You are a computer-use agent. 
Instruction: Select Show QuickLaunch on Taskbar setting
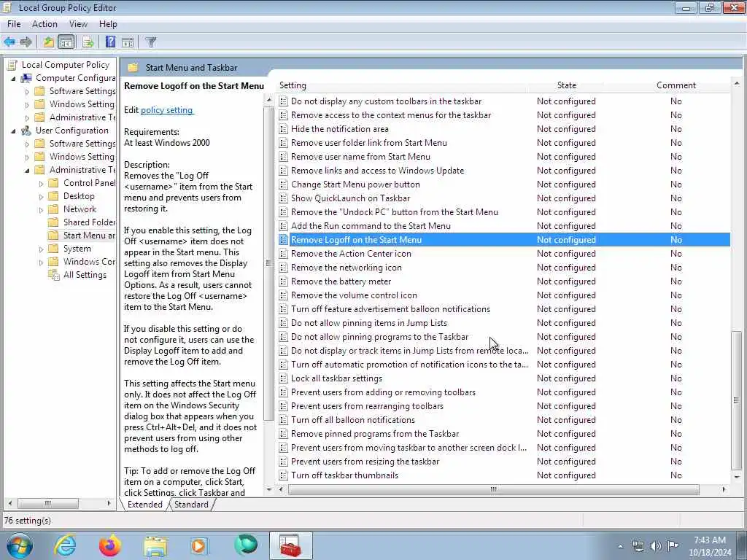503,198
